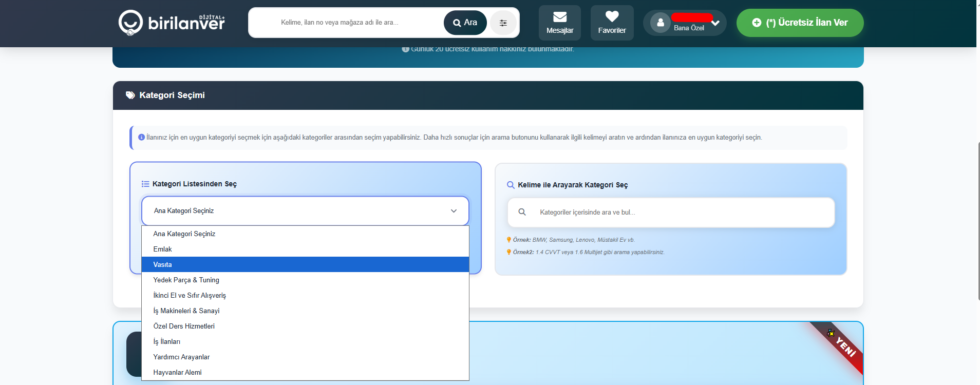Click the magnifier icon in category search
Image resolution: width=980 pixels, height=385 pixels.
[x=522, y=212]
